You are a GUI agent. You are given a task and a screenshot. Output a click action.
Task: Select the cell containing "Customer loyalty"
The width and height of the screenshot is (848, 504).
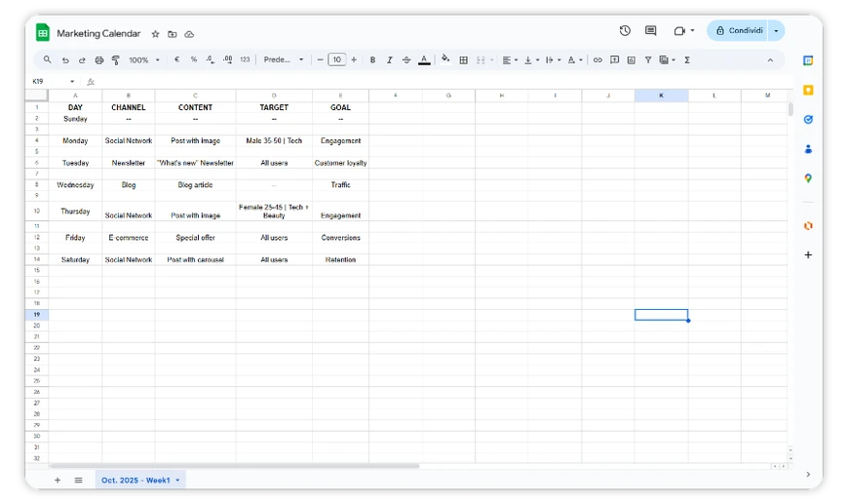[x=340, y=162]
